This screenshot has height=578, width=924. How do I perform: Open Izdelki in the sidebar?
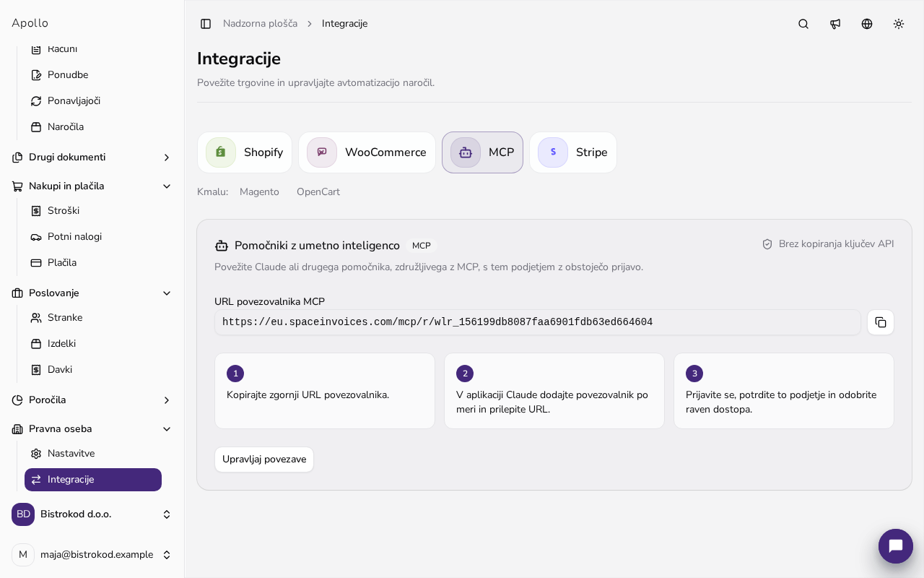pos(93,344)
